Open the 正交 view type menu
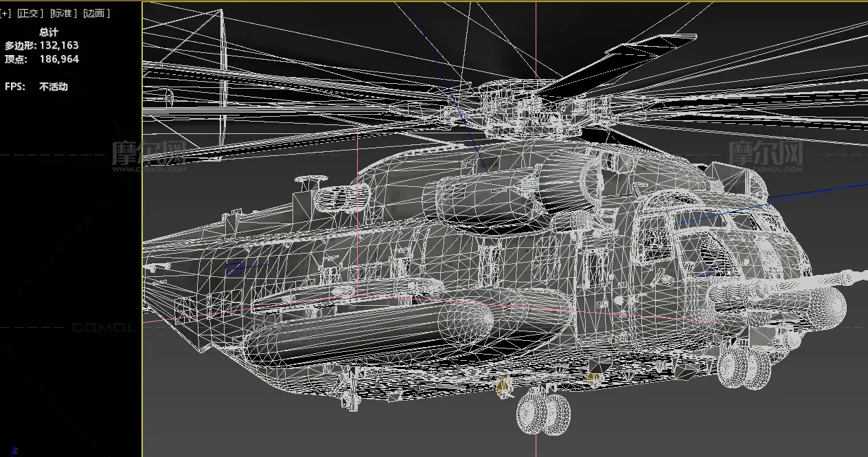This screenshot has height=457, width=868. click(x=30, y=13)
